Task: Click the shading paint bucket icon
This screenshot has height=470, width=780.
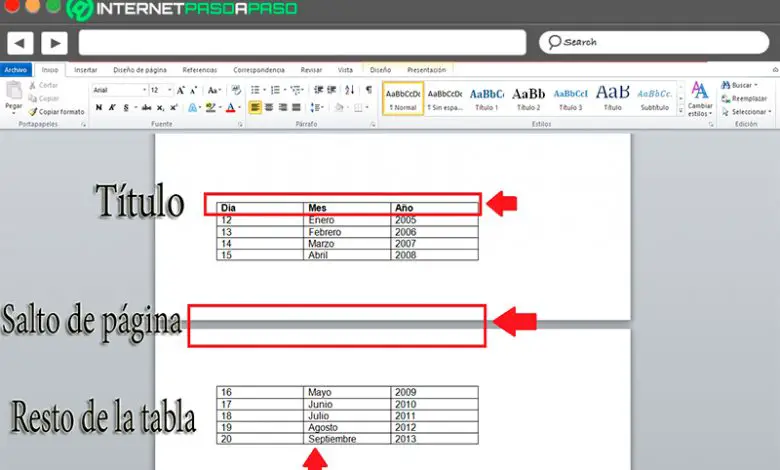Action: 339,107
